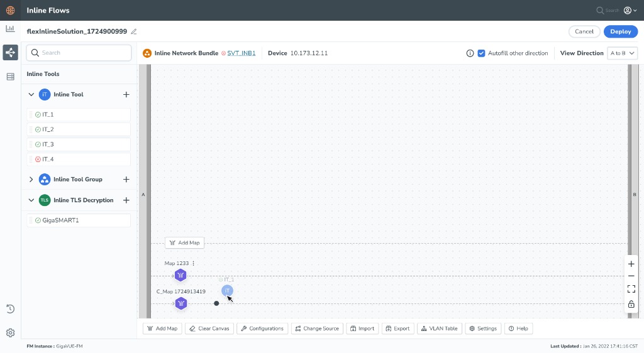The width and height of the screenshot is (644, 353).
Task: Click Add Map button on canvas
Action: 184,242
